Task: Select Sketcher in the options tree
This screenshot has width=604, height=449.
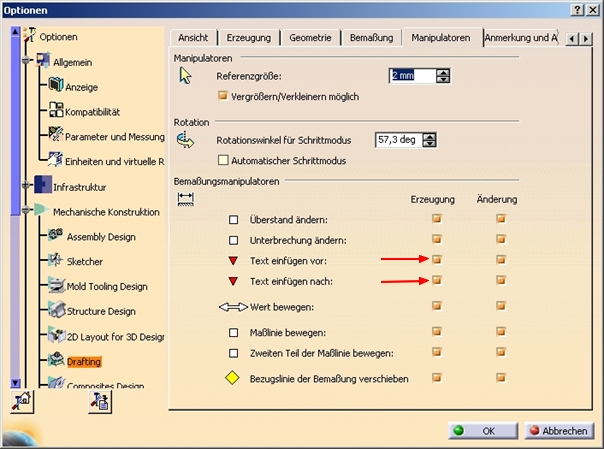Action: pos(85,261)
